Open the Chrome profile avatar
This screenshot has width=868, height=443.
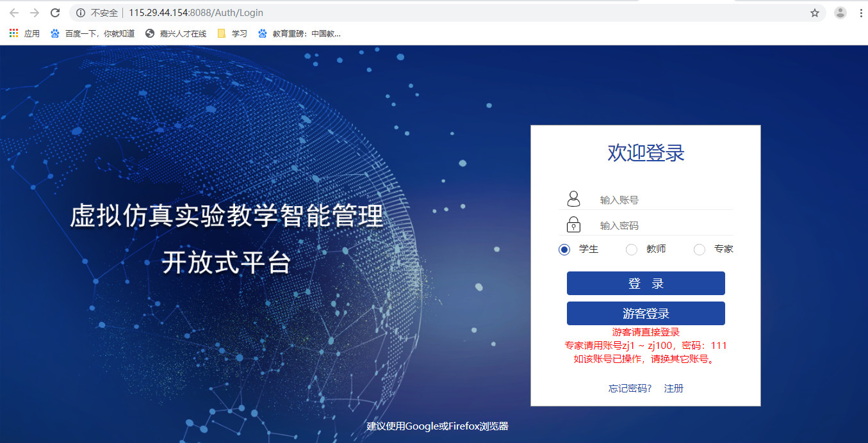pyautogui.click(x=840, y=13)
